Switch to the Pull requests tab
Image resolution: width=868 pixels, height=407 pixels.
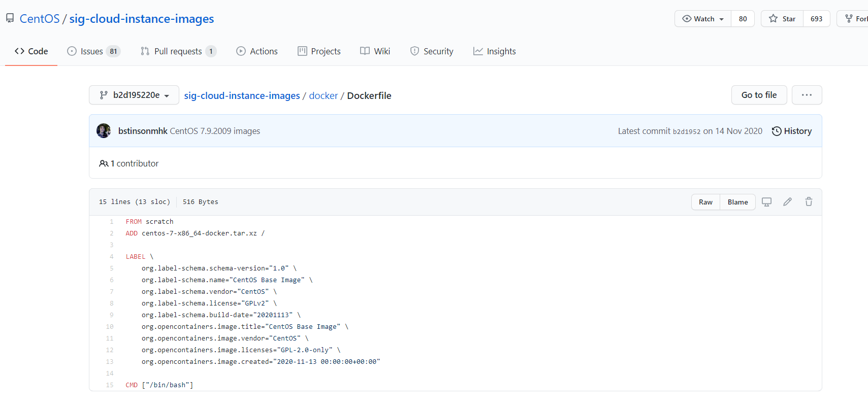pos(178,51)
